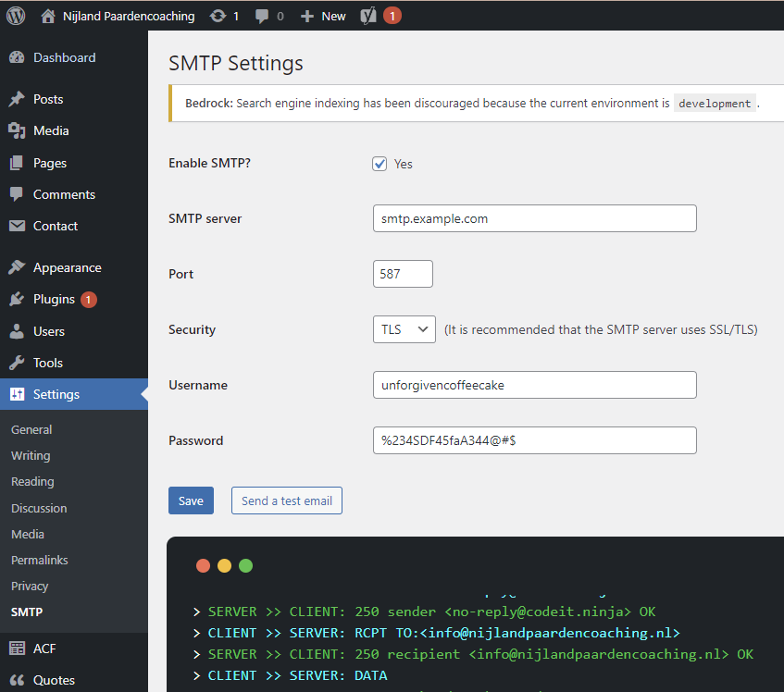Click the comments bubble icon in admin bar

262,16
